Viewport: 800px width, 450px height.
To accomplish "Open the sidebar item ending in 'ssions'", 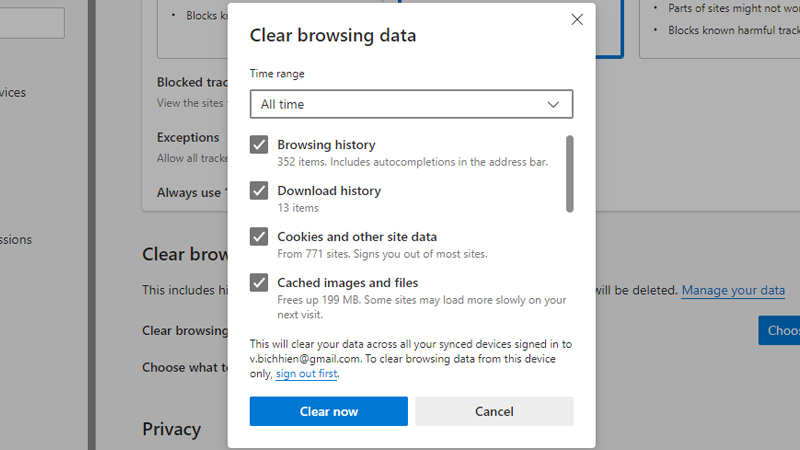I will [x=16, y=240].
